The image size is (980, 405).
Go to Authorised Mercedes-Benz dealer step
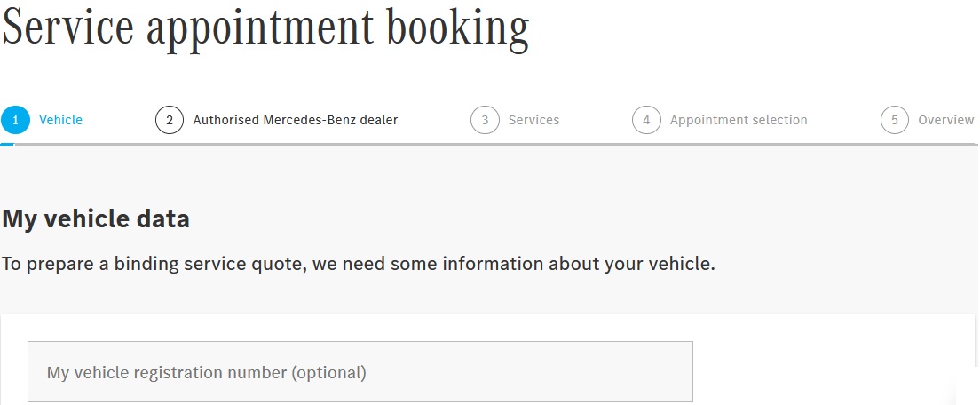click(x=296, y=120)
